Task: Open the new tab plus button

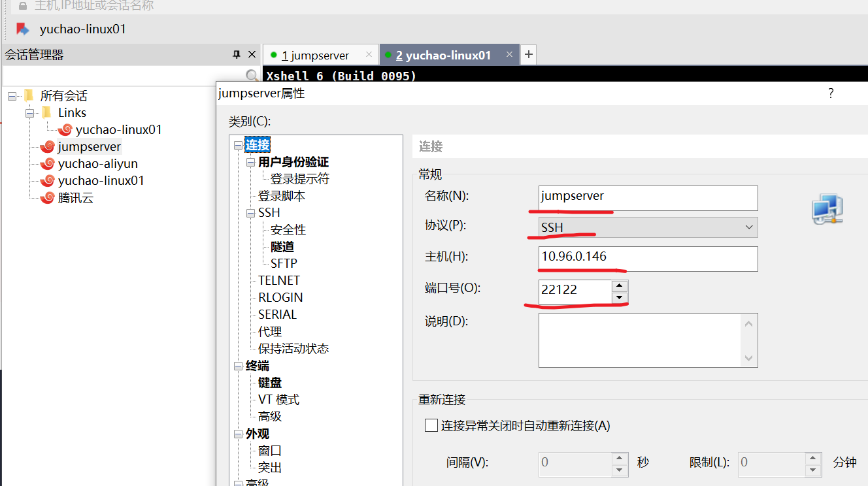Action: pos(528,55)
